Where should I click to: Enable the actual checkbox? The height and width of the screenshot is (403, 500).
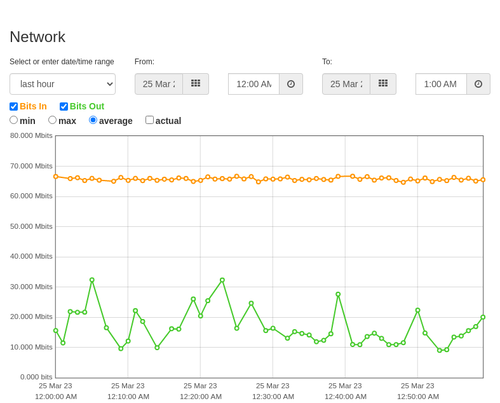(x=150, y=120)
